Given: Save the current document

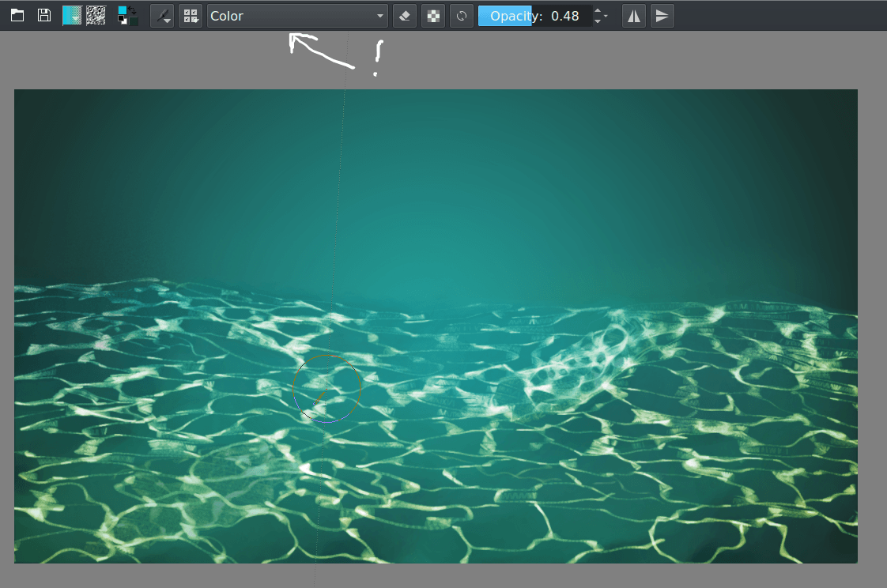Looking at the screenshot, I should point(43,15).
